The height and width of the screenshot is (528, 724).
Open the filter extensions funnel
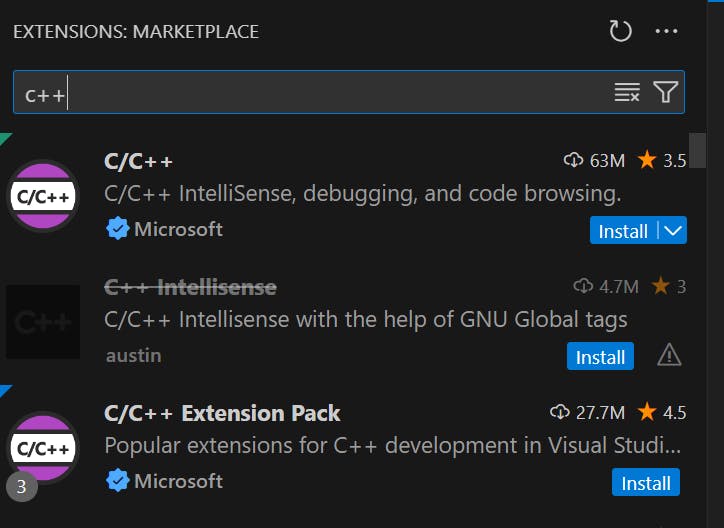pyautogui.click(x=665, y=92)
